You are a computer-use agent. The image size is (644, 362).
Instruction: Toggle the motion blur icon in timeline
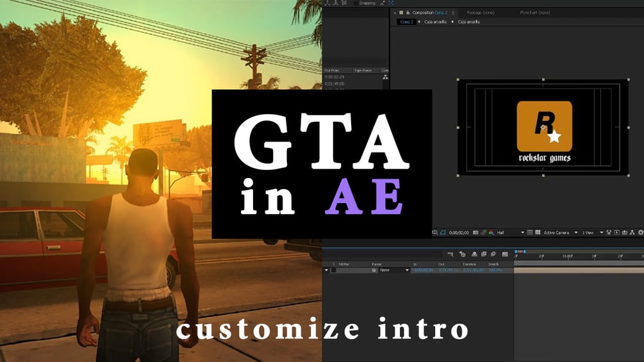coord(493,254)
